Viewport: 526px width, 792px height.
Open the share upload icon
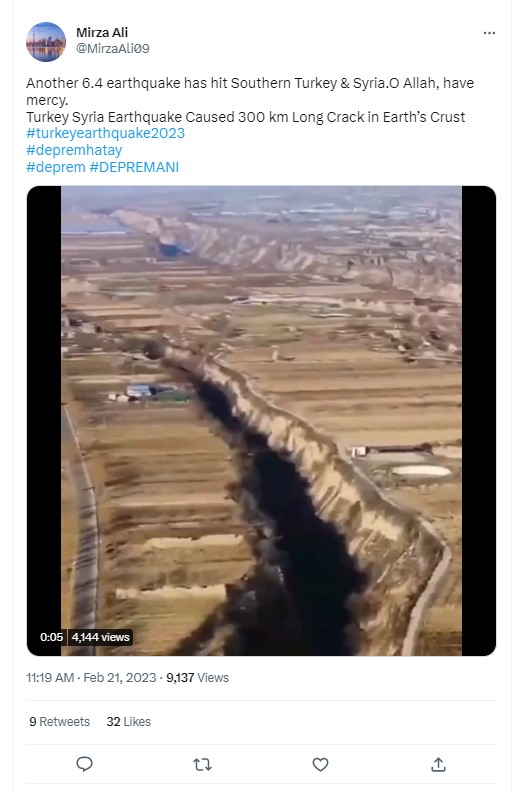tap(438, 764)
